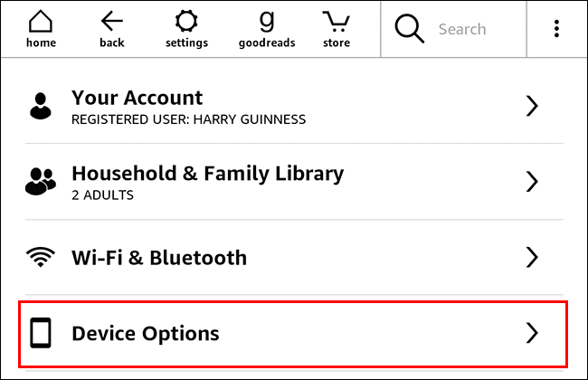This screenshot has height=380, width=588.
Task: Open the three-dot overflow menu
Action: pos(556,29)
